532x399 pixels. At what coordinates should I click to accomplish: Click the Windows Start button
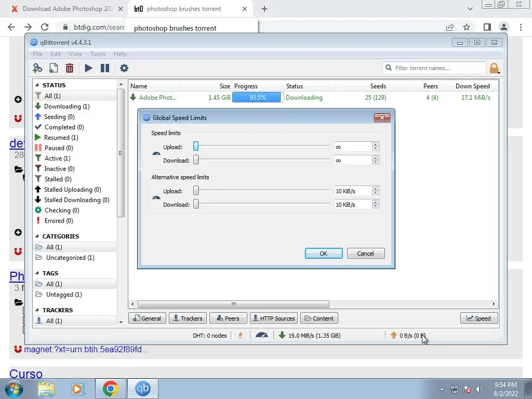tap(14, 389)
